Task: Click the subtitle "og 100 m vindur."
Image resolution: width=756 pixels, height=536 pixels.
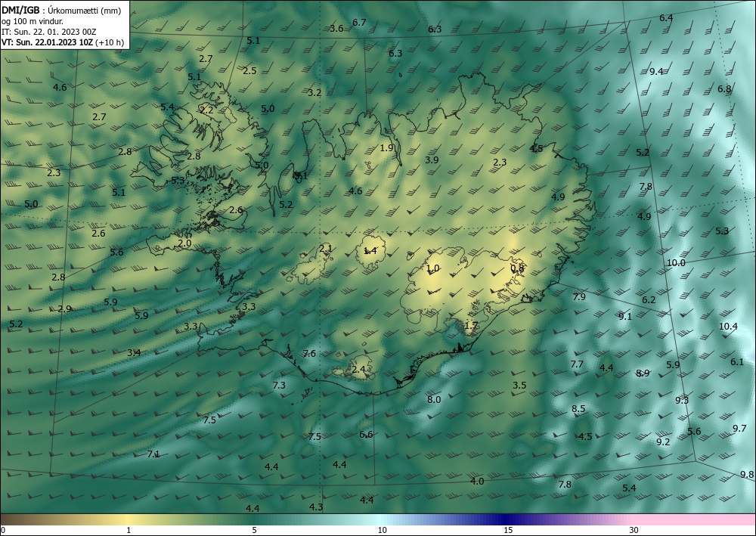Action: 33,21
